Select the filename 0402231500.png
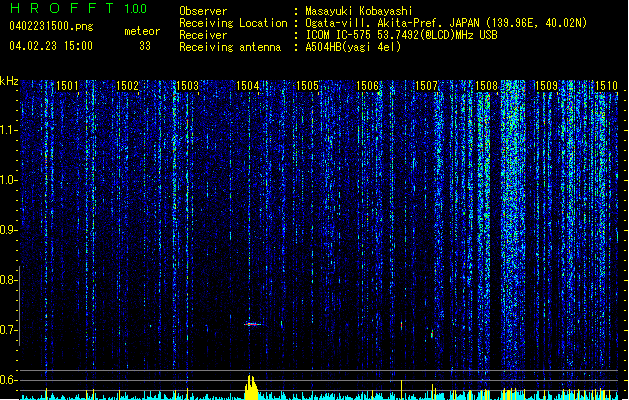 coord(51,26)
